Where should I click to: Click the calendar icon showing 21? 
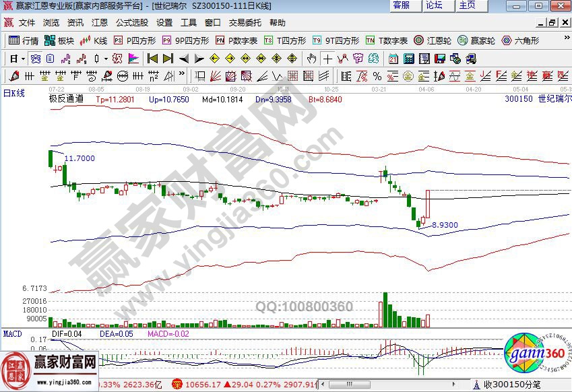coord(393,59)
